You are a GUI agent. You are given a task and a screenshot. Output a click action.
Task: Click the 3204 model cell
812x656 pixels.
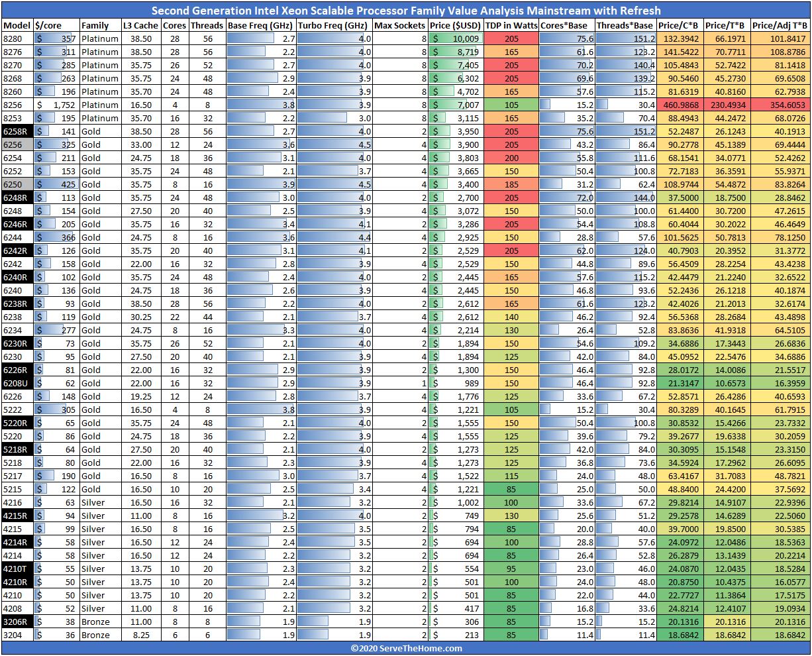[x=17, y=635]
